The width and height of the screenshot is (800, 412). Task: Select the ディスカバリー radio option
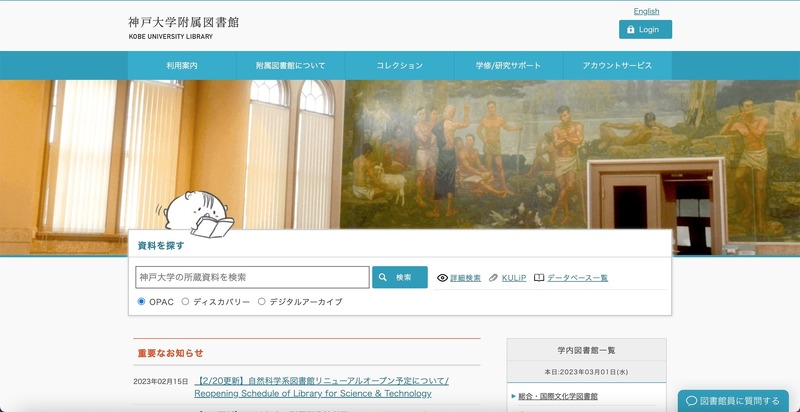tap(185, 301)
